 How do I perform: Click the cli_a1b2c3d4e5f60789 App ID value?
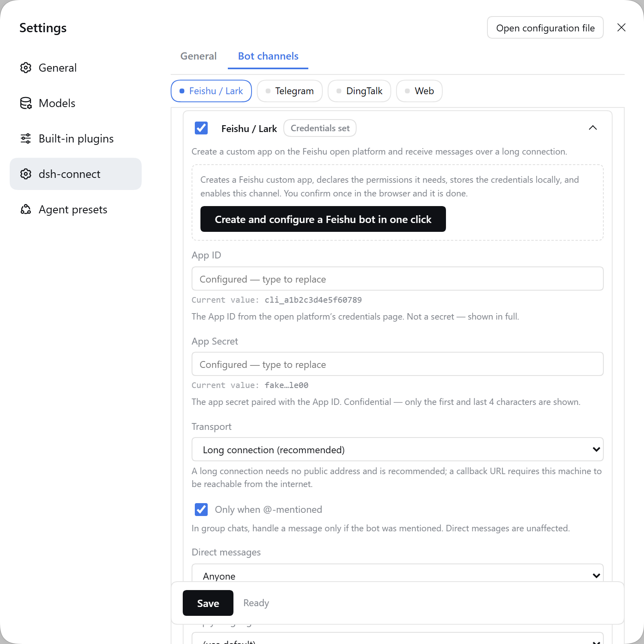point(313,300)
